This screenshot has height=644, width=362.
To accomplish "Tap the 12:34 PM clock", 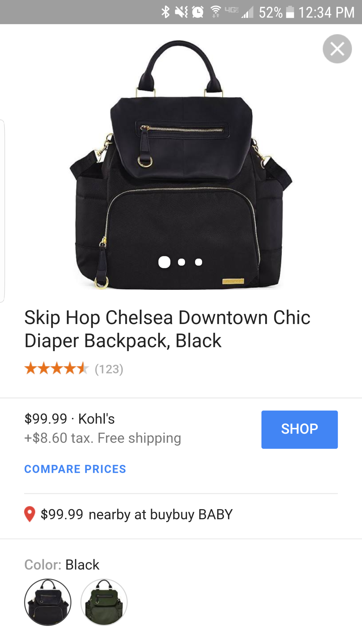I will coord(326,12).
